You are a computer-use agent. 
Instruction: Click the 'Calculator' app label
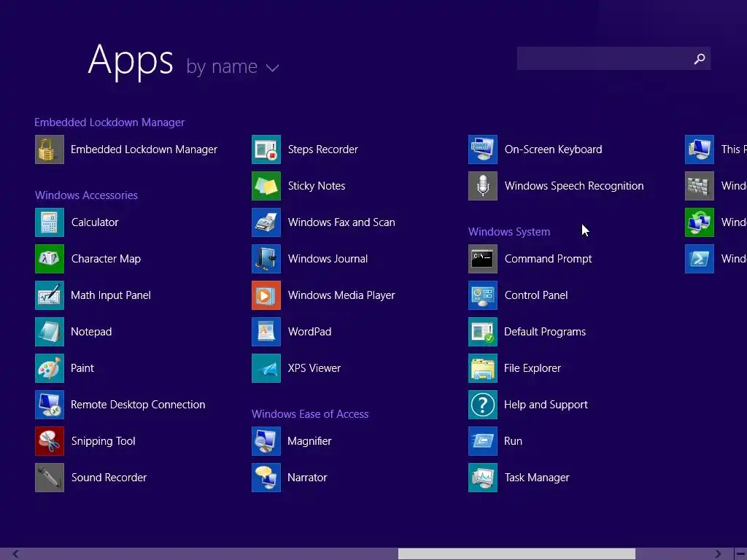click(x=95, y=222)
